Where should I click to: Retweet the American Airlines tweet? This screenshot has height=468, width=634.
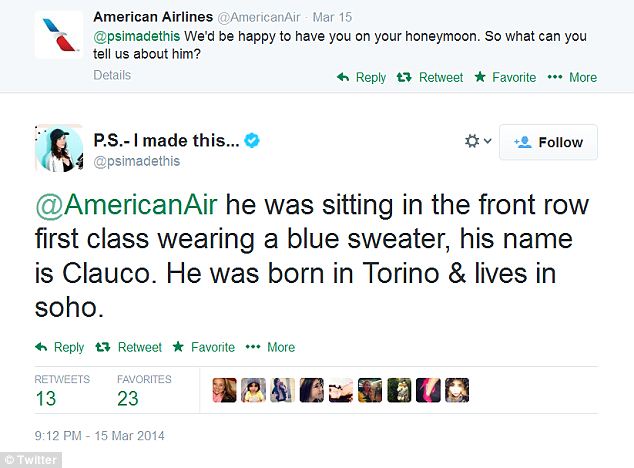[431, 77]
